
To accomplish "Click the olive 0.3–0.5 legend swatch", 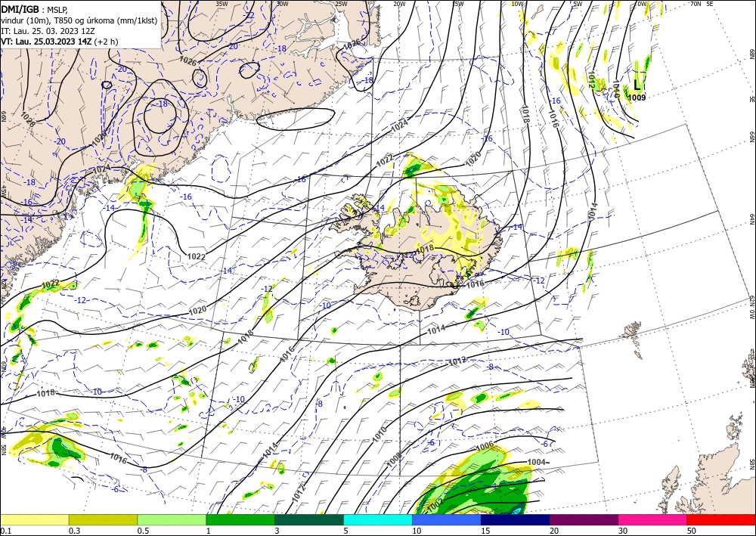I will (x=103, y=519).
